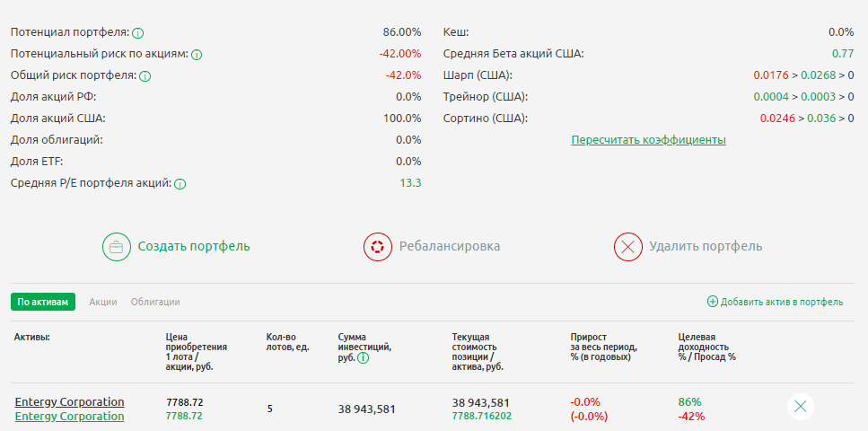Open info icon near Сумма инвестиций
The height and width of the screenshot is (431, 868).
pyautogui.click(x=364, y=358)
